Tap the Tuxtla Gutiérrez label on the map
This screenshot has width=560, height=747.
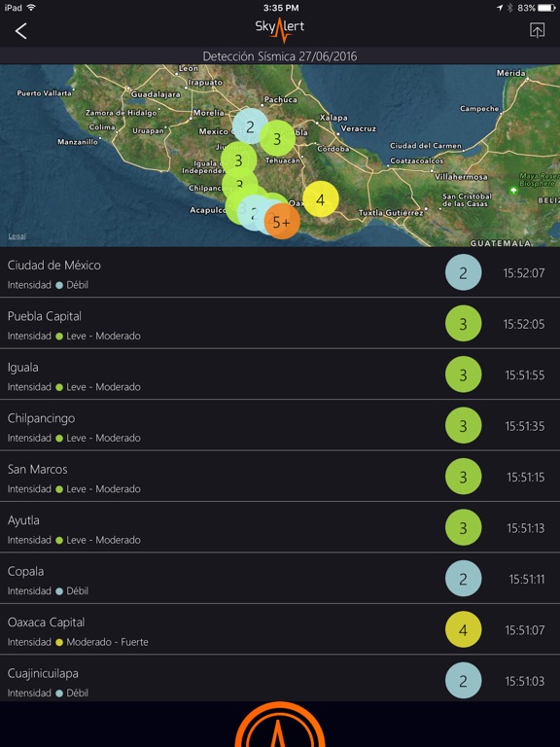point(391,213)
